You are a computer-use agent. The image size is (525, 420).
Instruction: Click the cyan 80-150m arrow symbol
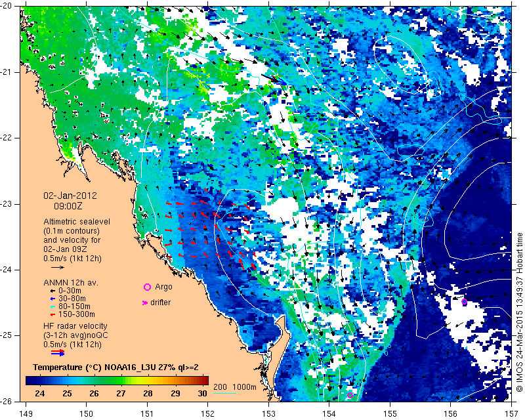tap(52, 306)
